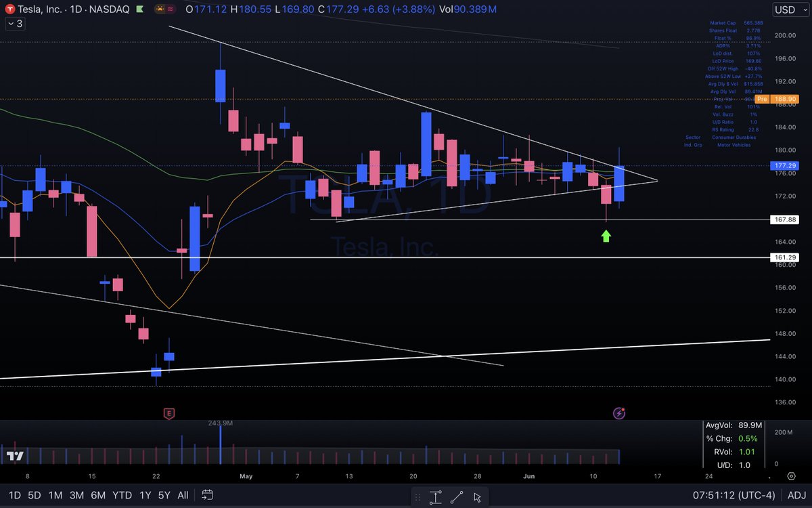Click the Off 52W High -40.8% stat

click(x=736, y=68)
